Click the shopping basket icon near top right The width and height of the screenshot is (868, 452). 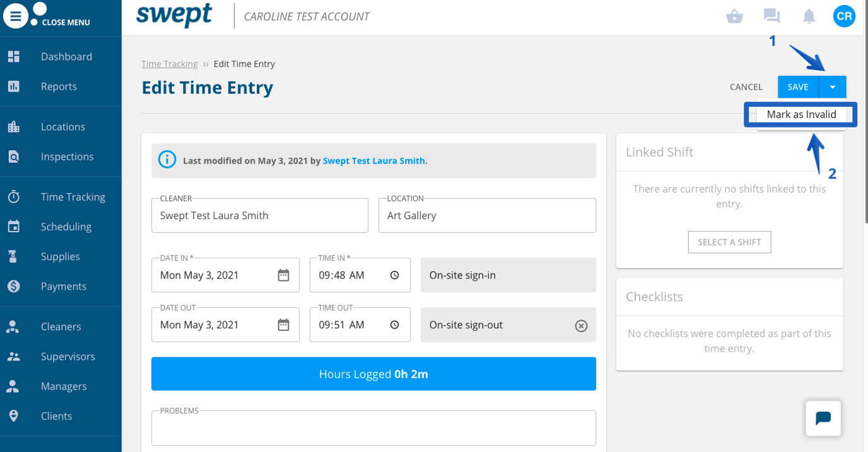[734, 16]
